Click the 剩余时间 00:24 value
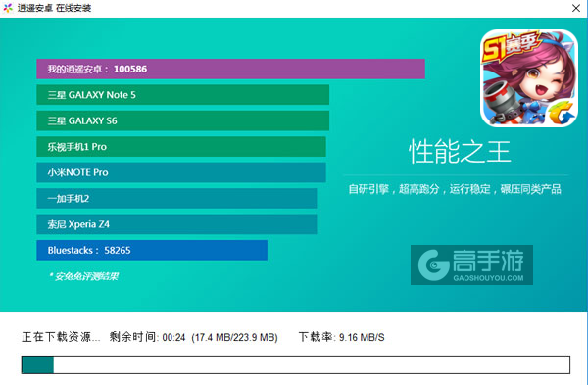The image size is (588, 385). [x=147, y=337]
